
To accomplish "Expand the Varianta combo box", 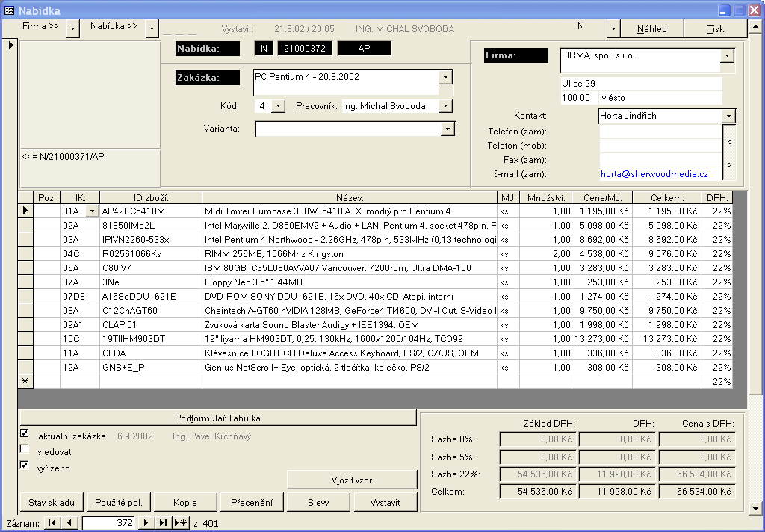I will 447,129.
